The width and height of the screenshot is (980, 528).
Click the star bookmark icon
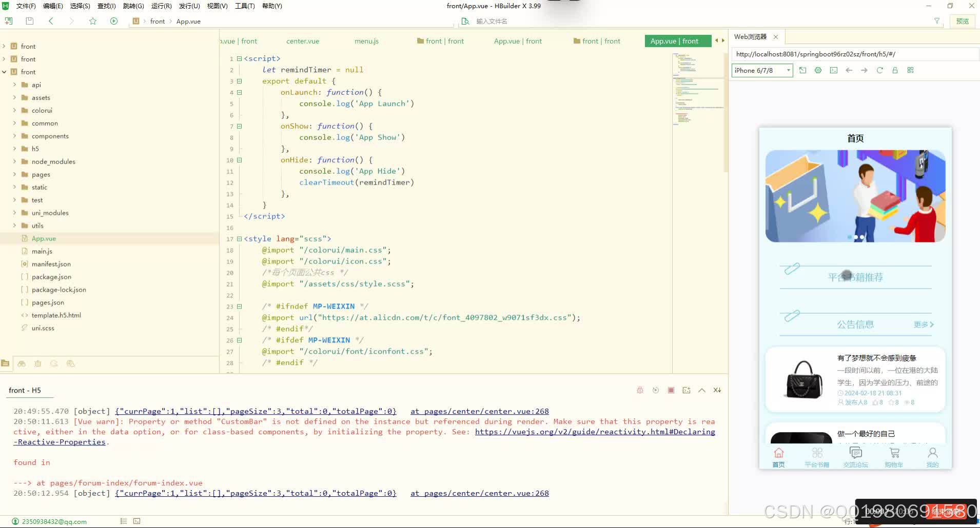tap(93, 21)
